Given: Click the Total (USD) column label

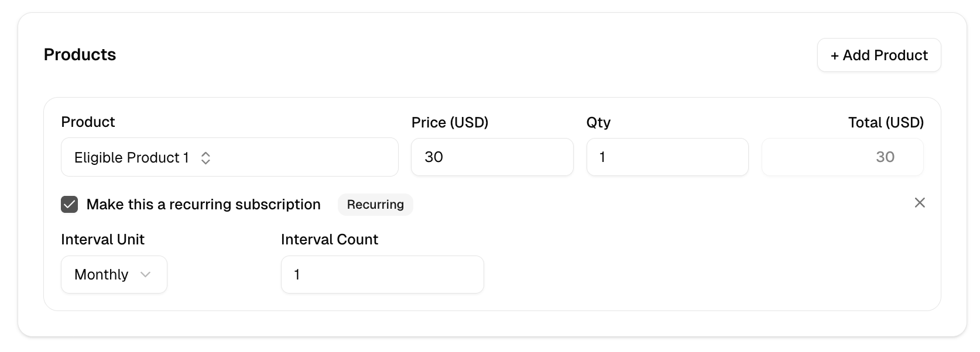Looking at the screenshot, I should click(886, 123).
